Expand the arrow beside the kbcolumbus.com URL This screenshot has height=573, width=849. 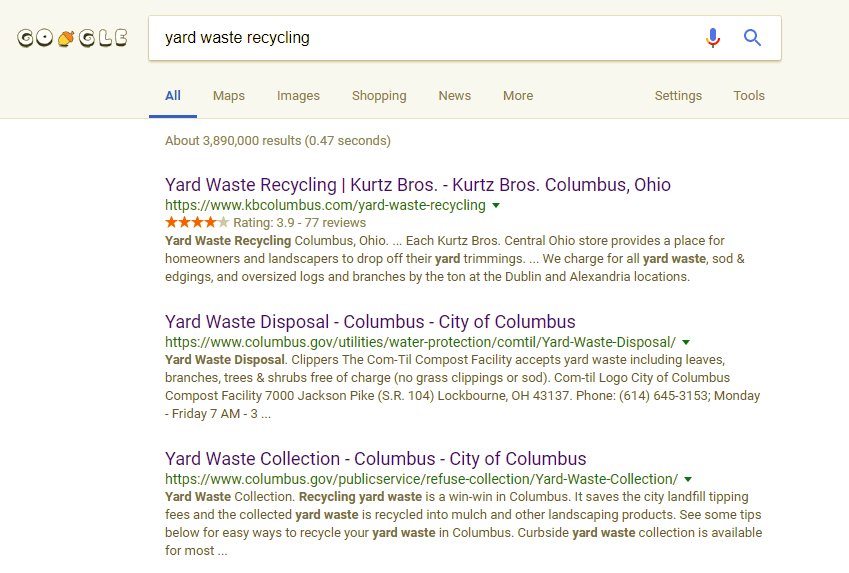pos(496,205)
